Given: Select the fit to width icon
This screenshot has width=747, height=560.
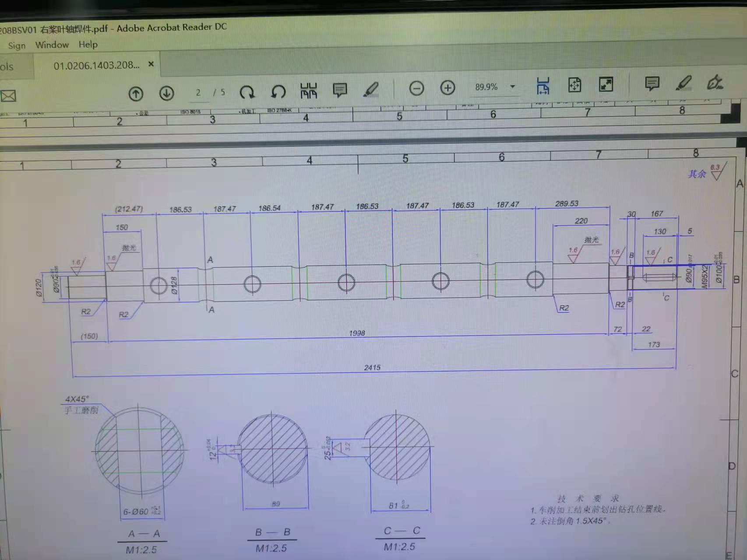Looking at the screenshot, I should coord(543,86).
